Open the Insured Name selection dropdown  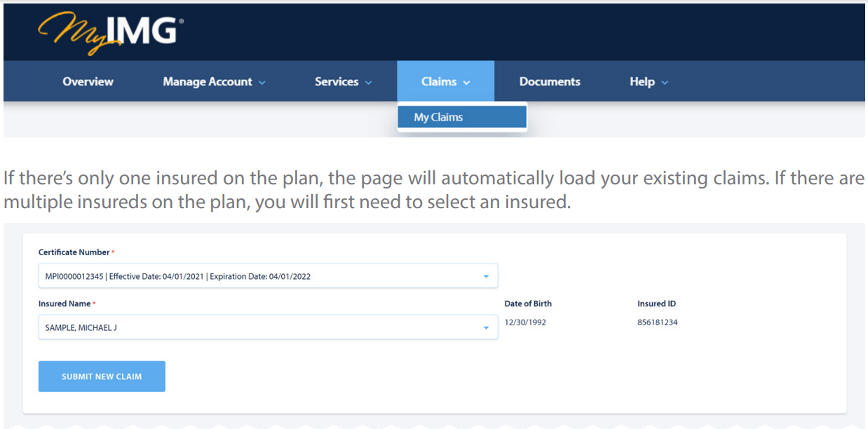pos(266,327)
